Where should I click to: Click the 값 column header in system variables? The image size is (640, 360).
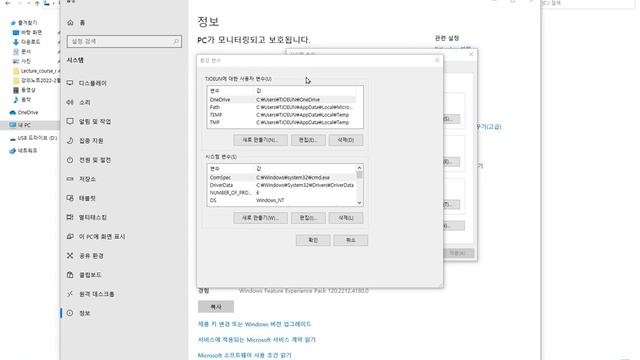pyautogui.click(x=305, y=169)
